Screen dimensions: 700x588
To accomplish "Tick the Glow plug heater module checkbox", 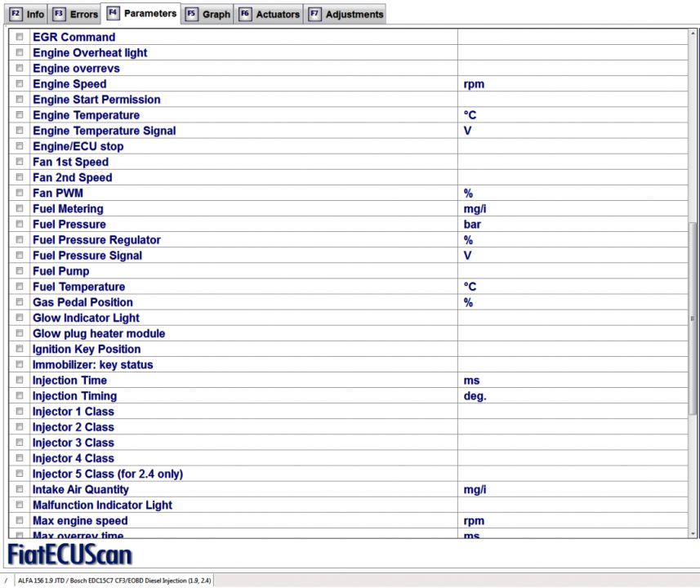I will [20, 333].
